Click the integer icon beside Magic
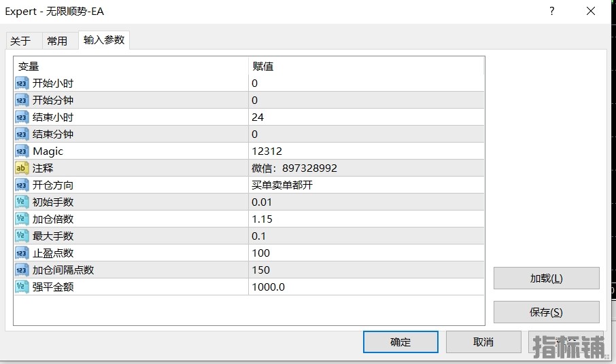The image size is (616, 364). click(x=22, y=151)
